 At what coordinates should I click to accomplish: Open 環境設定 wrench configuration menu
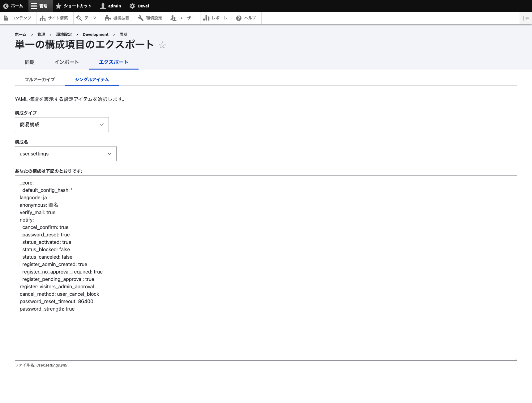coord(140,18)
